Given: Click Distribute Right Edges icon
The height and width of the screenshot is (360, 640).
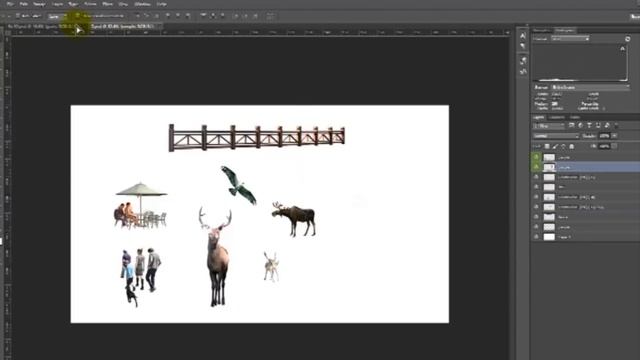Looking at the screenshot, I should [x=255, y=16].
